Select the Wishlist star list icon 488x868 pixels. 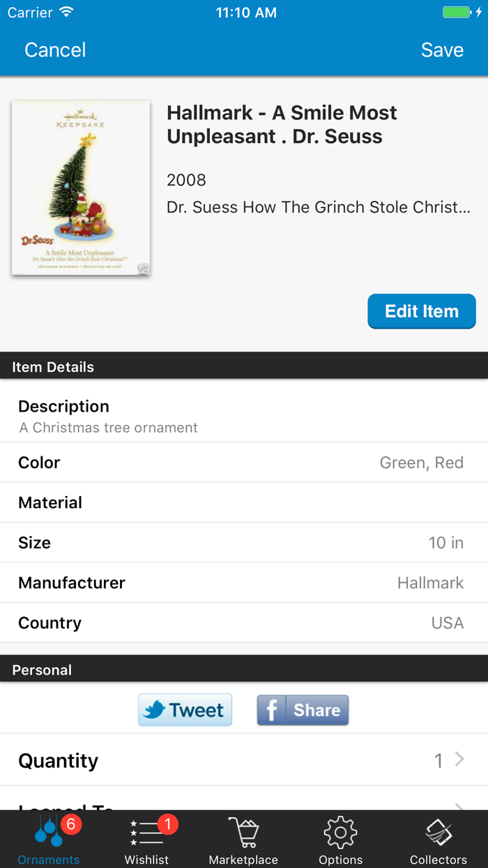pos(146,832)
